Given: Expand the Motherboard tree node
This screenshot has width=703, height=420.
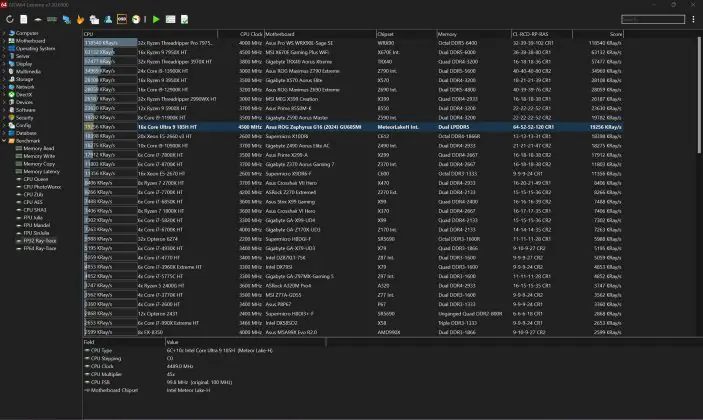Looking at the screenshot, I should [4, 41].
